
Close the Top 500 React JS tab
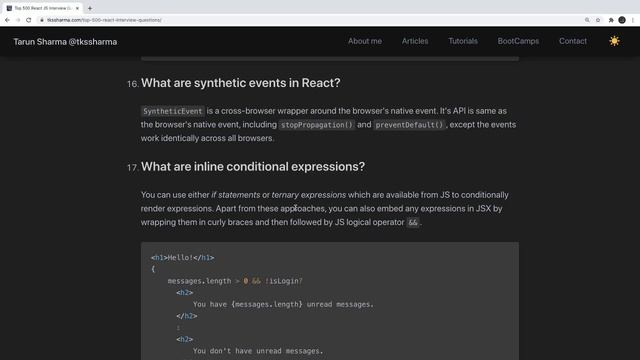point(77,8)
